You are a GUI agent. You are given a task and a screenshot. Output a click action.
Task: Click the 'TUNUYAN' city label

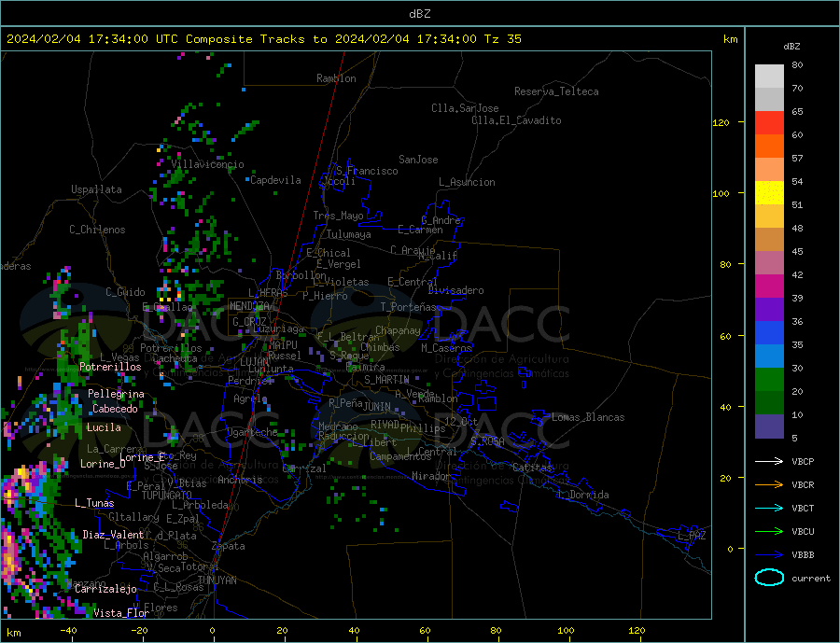[217, 580]
